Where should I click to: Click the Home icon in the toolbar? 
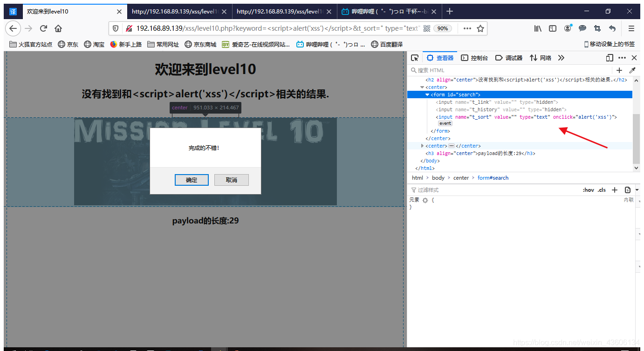(x=58, y=28)
